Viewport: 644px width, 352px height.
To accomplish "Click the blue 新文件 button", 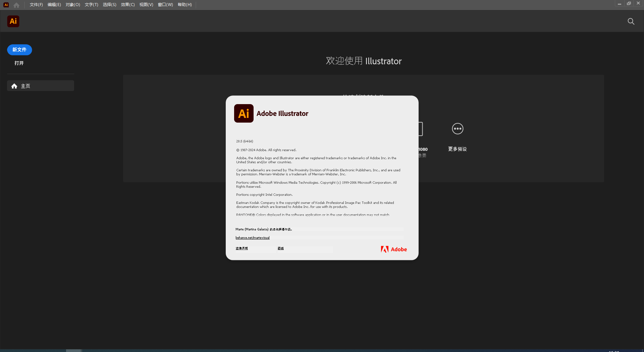I will click(x=19, y=50).
